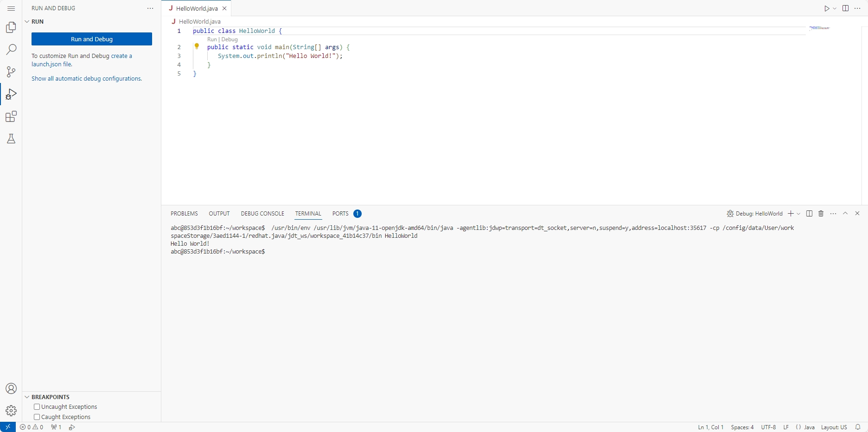Open Run and Debug views more actions
This screenshot has height=432, width=868.
150,8
